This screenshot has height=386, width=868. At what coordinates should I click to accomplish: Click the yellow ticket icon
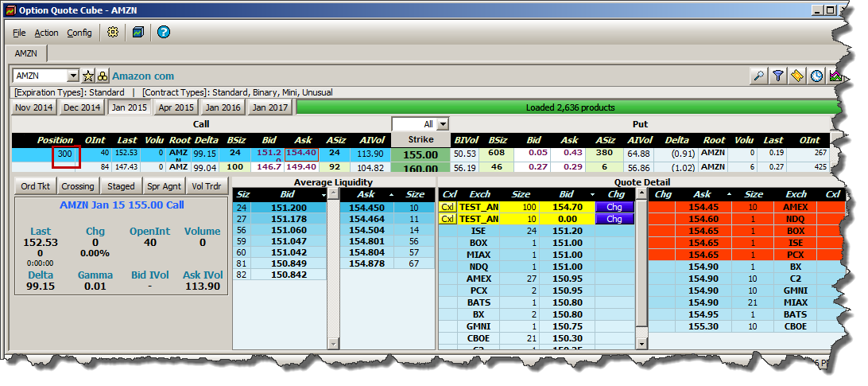(797, 76)
